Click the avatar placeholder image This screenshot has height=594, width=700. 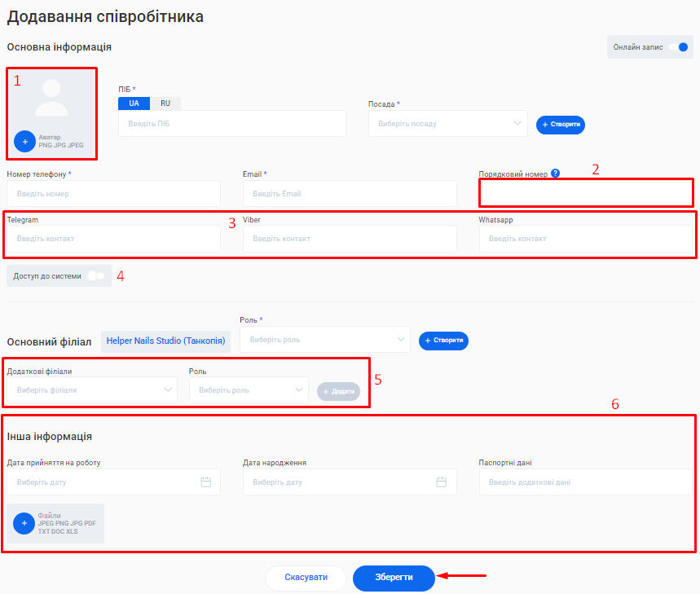tap(52, 98)
